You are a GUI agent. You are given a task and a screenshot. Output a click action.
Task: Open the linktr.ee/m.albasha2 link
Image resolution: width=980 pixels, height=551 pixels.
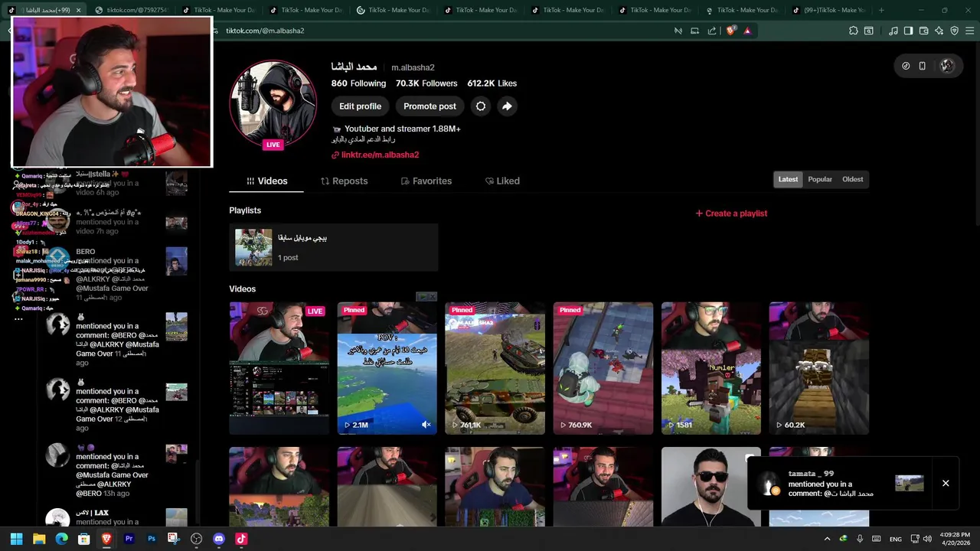tap(380, 155)
